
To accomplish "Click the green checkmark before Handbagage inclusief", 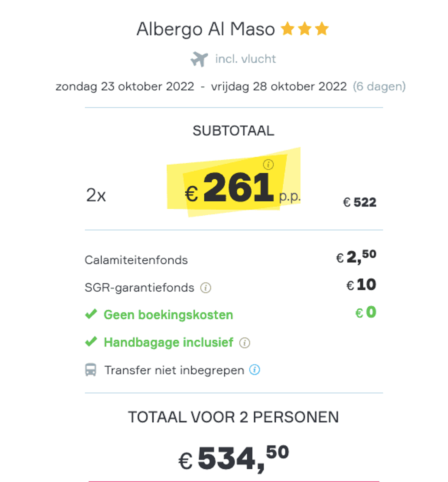I will (91, 342).
